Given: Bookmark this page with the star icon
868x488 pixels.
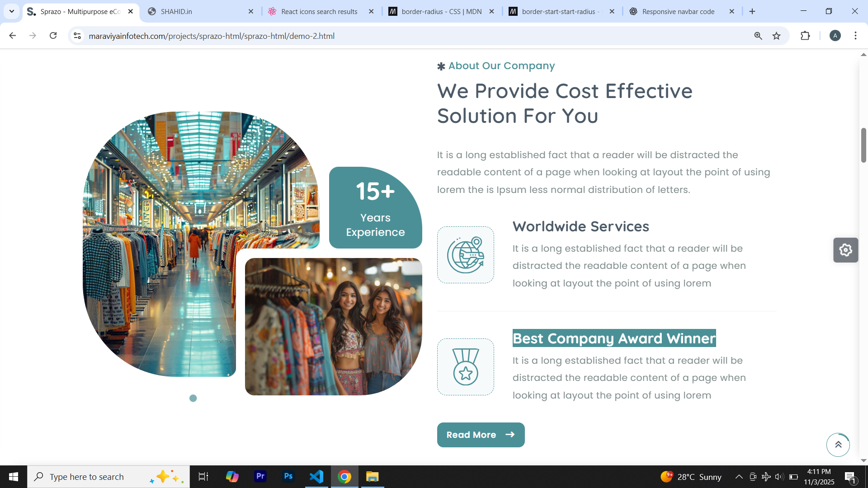Looking at the screenshot, I should pyautogui.click(x=776, y=36).
